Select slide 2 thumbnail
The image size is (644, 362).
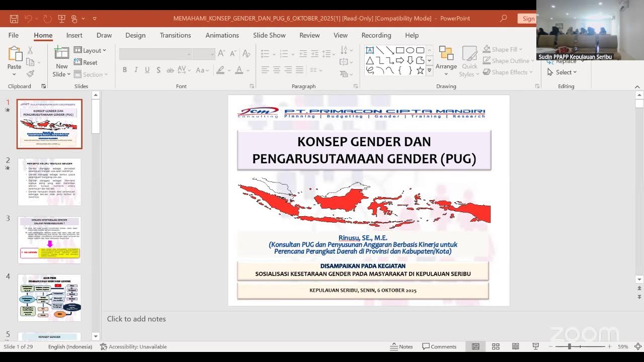click(x=49, y=182)
